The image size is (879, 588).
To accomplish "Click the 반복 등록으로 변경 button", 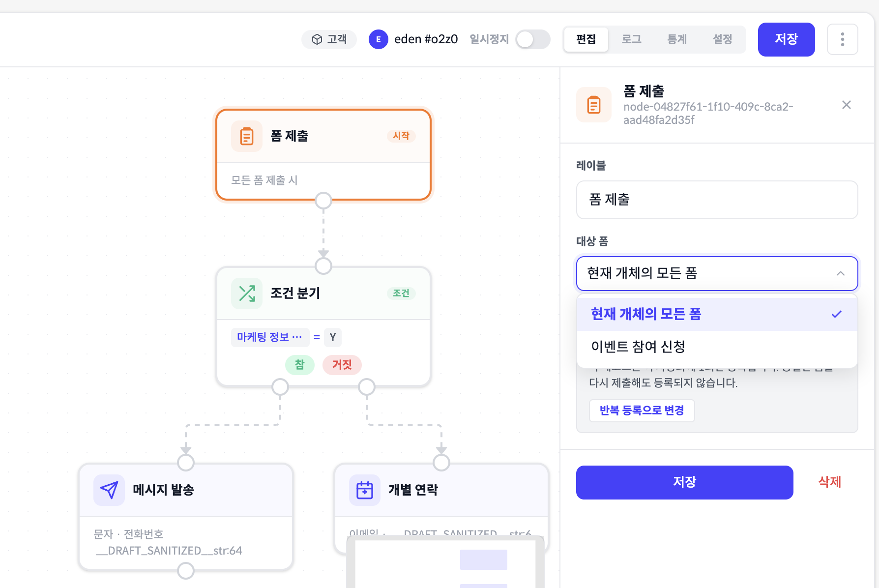I will (x=642, y=411).
